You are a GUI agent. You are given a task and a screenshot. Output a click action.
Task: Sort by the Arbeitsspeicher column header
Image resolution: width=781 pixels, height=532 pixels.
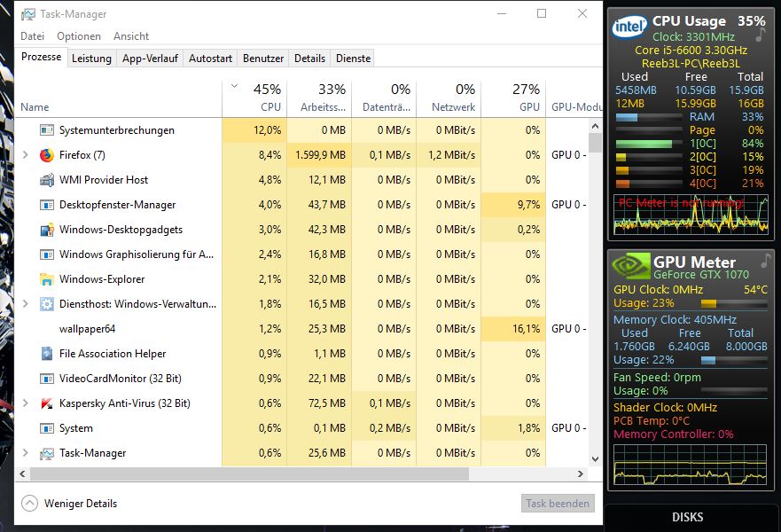coord(319,99)
